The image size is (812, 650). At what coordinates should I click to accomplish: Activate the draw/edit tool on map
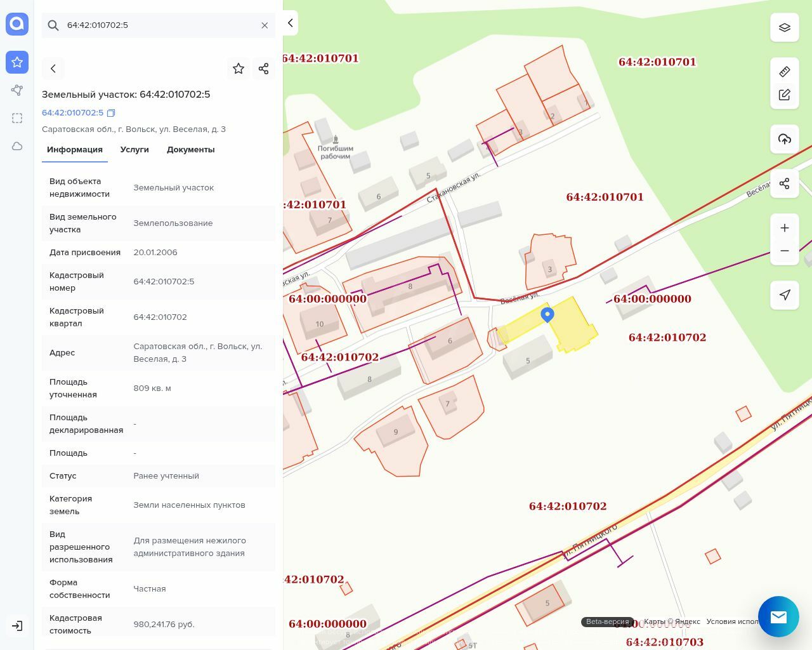pos(784,95)
